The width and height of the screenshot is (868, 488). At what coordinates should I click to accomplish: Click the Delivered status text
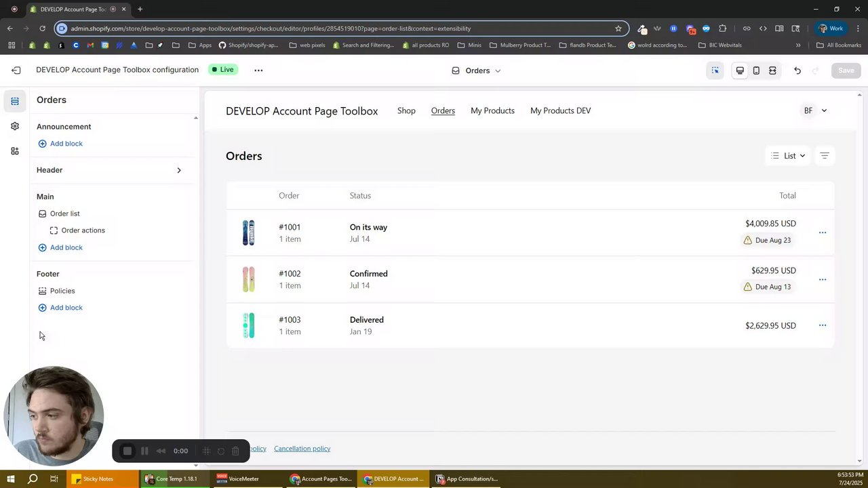click(367, 320)
